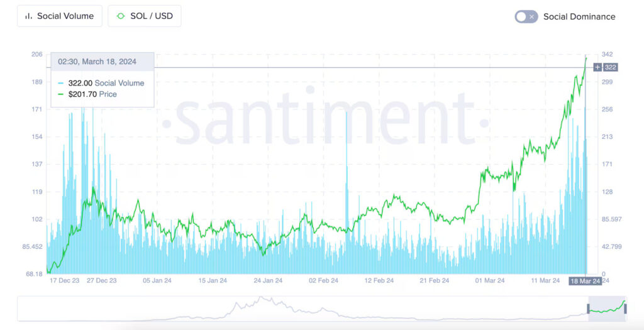Click the highlighted 18 Mar 24 date label

pyautogui.click(x=584, y=281)
